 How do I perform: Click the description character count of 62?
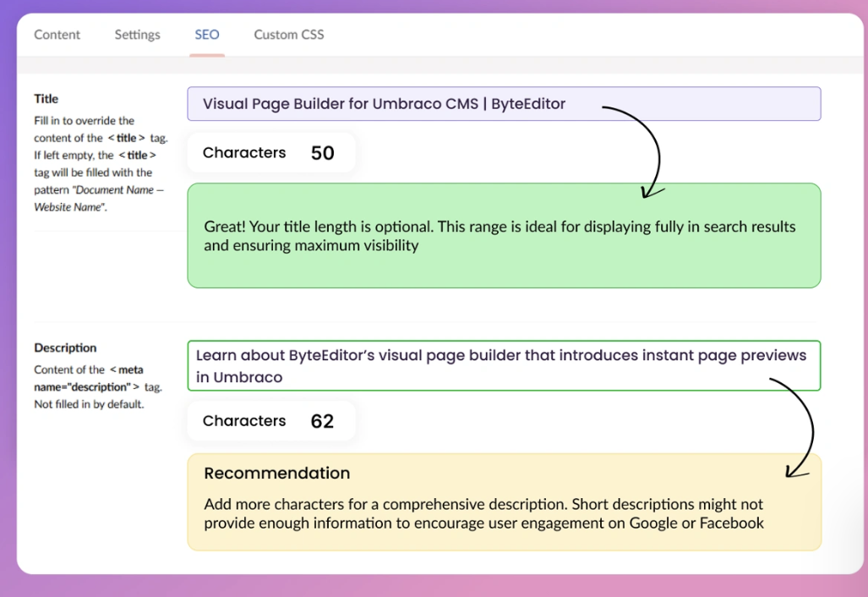click(x=322, y=421)
